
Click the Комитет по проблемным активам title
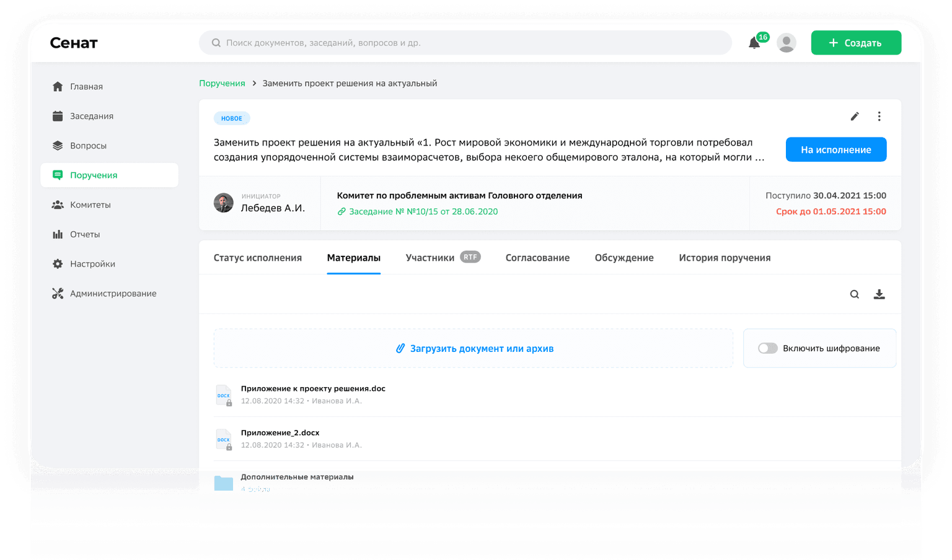459,195
